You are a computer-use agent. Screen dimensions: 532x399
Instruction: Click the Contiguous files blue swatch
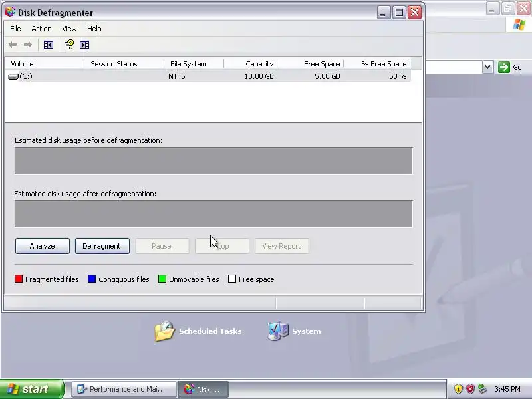click(x=92, y=279)
